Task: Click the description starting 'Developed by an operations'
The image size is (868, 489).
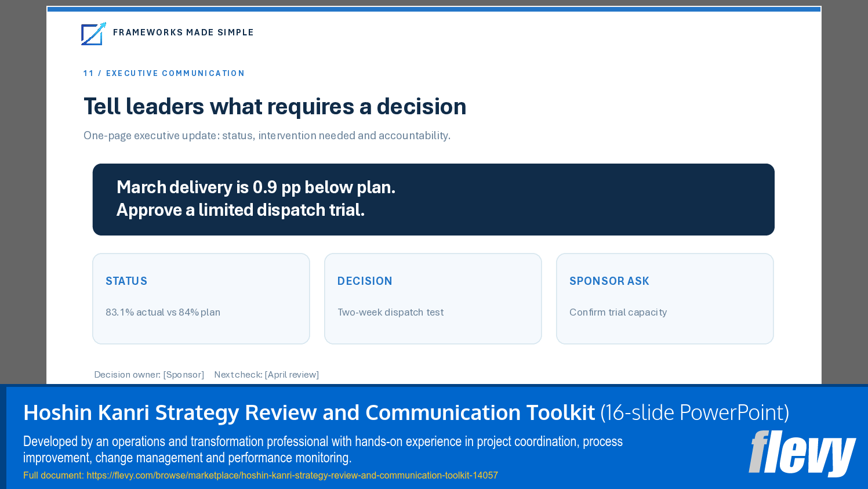Action: pos(323,450)
